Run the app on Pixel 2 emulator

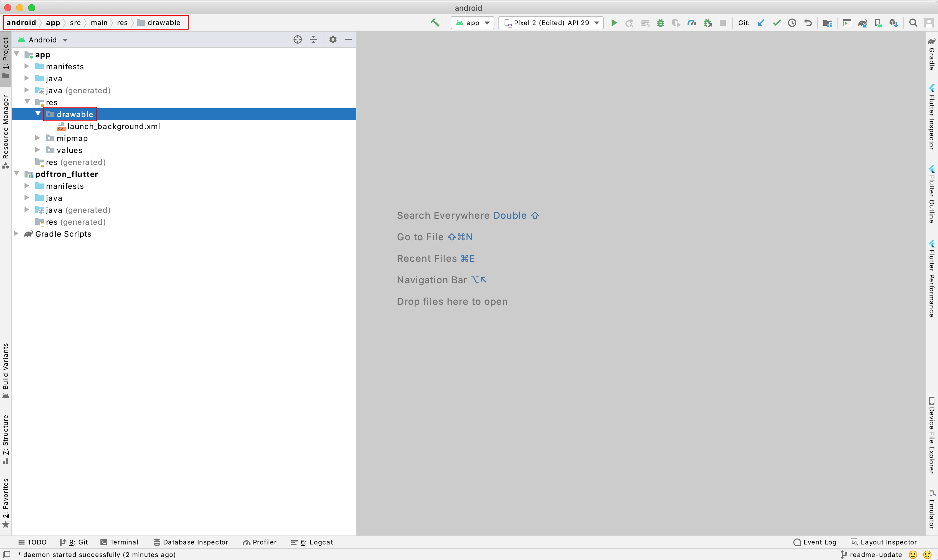click(614, 23)
